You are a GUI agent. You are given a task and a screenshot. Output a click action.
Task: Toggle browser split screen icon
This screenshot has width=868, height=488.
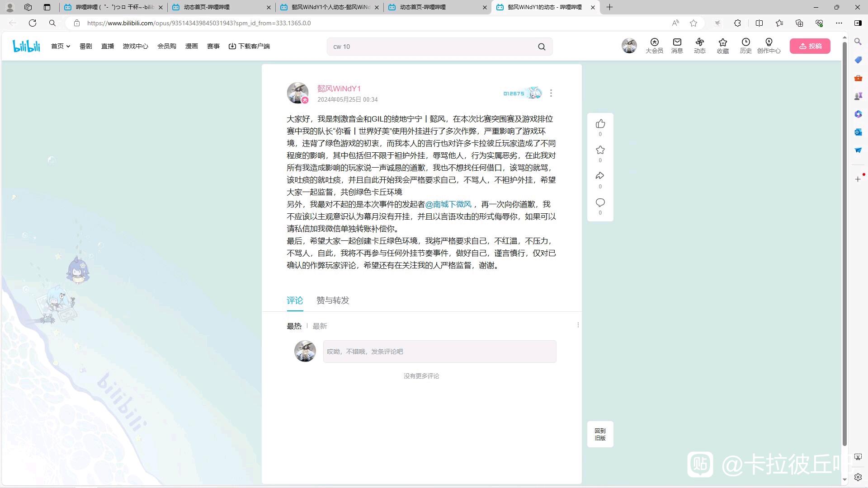(759, 23)
